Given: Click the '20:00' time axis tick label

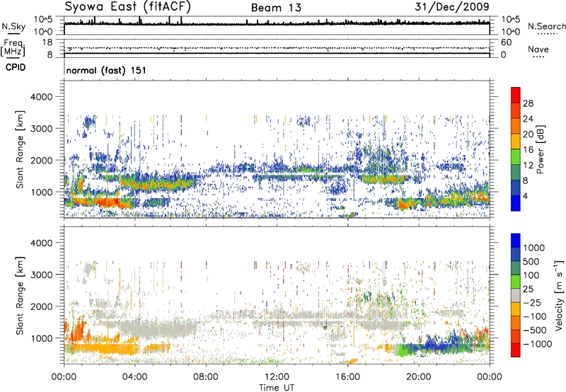Looking at the screenshot, I should (x=418, y=377).
